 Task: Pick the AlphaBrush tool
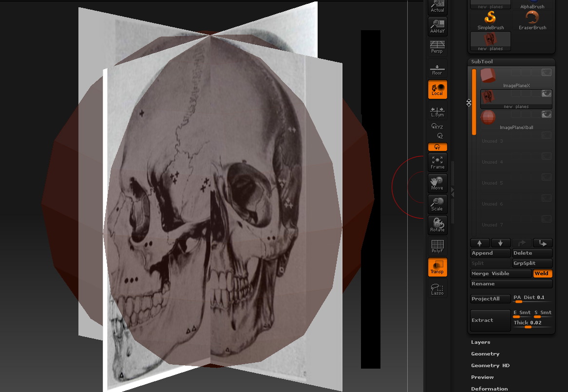pyautogui.click(x=532, y=5)
